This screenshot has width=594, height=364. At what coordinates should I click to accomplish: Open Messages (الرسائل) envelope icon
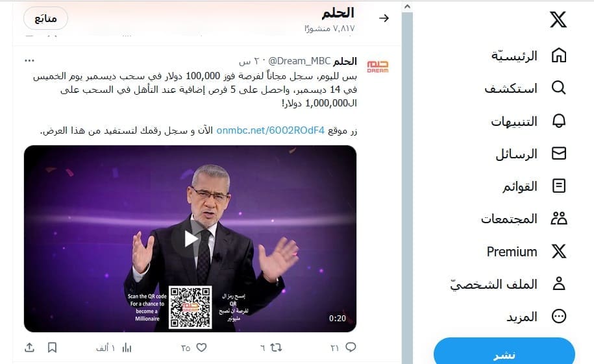[559, 153]
